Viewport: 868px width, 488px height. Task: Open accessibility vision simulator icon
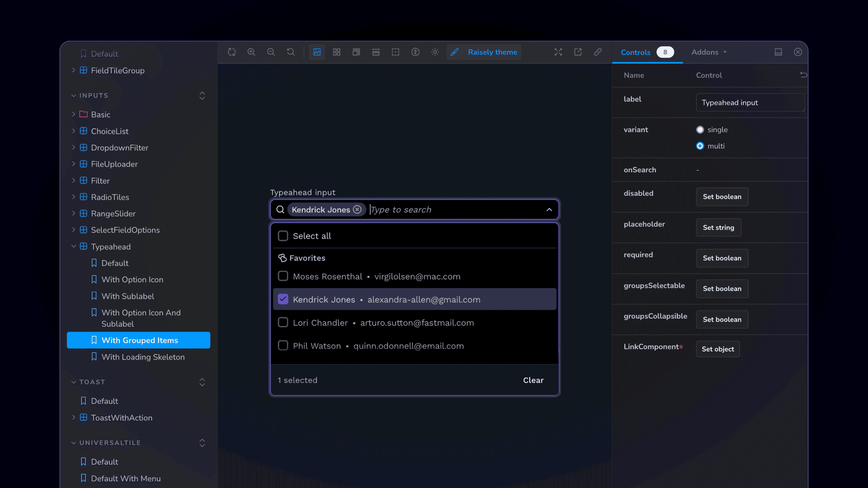click(415, 52)
